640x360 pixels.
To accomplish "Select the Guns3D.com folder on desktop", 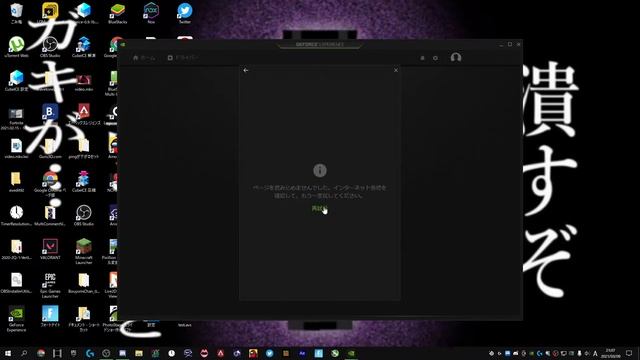I will click(50, 149).
